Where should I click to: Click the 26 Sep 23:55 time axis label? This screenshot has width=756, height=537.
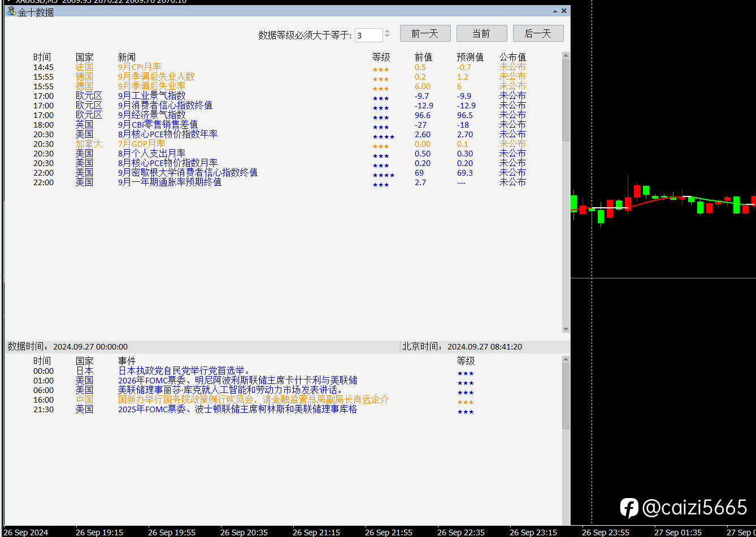606,532
